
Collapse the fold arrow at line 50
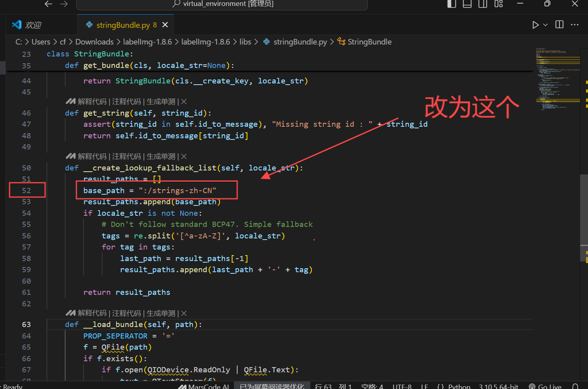[x=41, y=168]
